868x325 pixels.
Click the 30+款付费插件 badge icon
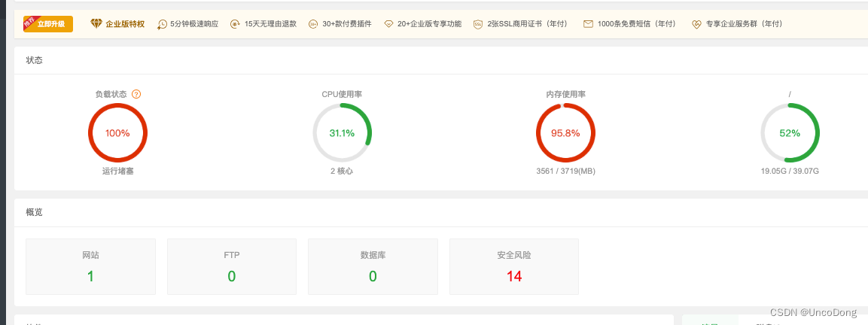pyautogui.click(x=313, y=24)
